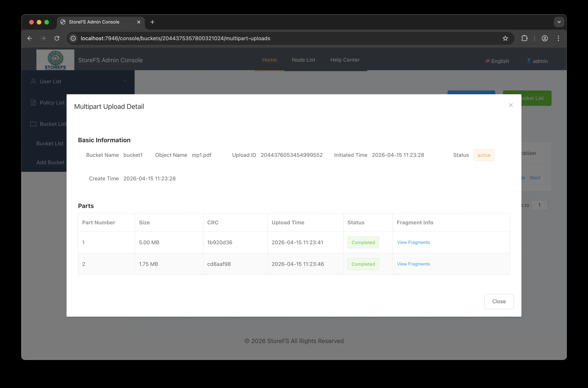This screenshot has width=588, height=388.
Task: Click the Abort link behind the dialog
Action: 535,178
